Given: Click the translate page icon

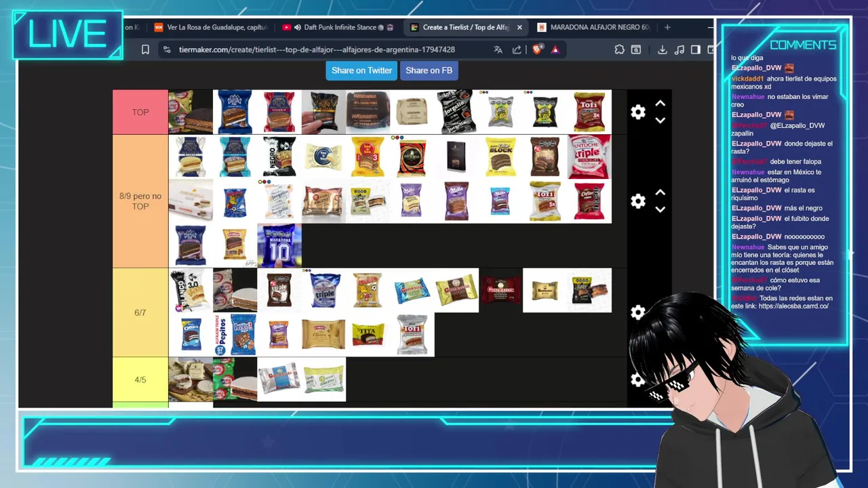Looking at the screenshot, I should (x=498, y=49).
